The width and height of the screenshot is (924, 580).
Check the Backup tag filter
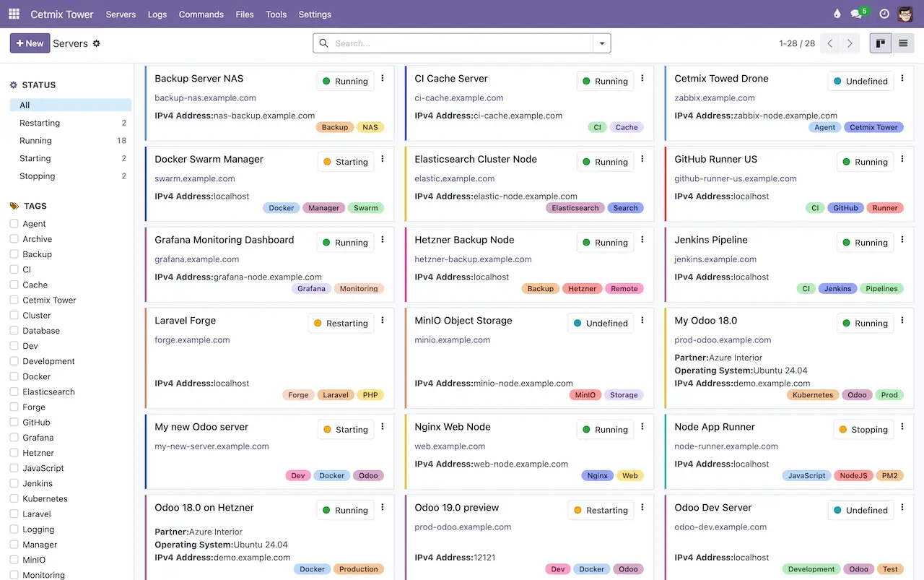click(x=14, y=254)
